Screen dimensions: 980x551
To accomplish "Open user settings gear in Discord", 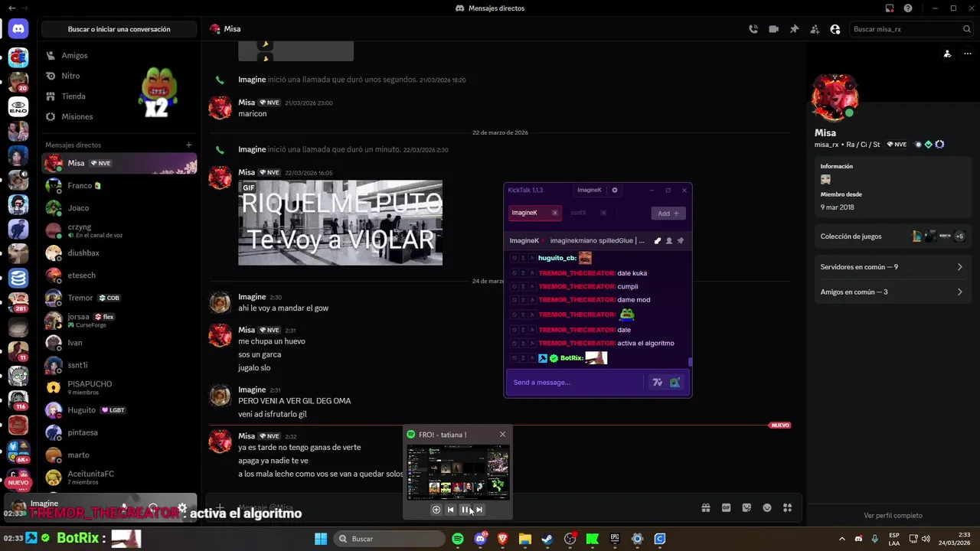I will [x=182, y=507].
